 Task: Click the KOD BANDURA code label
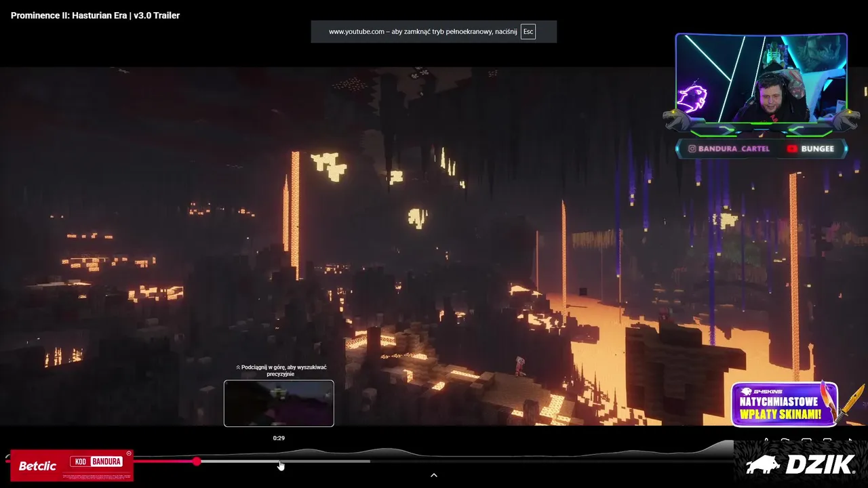pyautogui.click(x=98, y=462)
